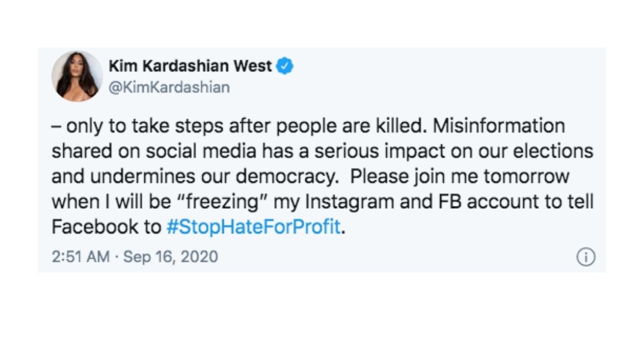Click the quoted word "freezing"
Screen dimensions: 644x338
227,202
